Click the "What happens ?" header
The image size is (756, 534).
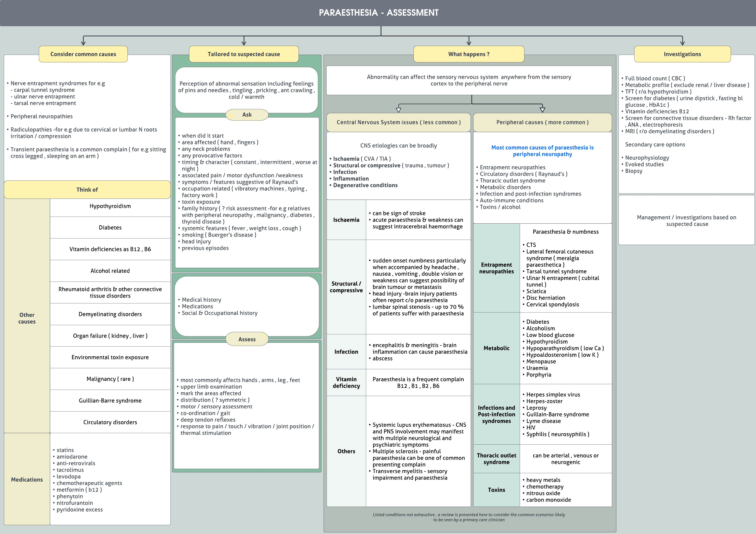469,54
